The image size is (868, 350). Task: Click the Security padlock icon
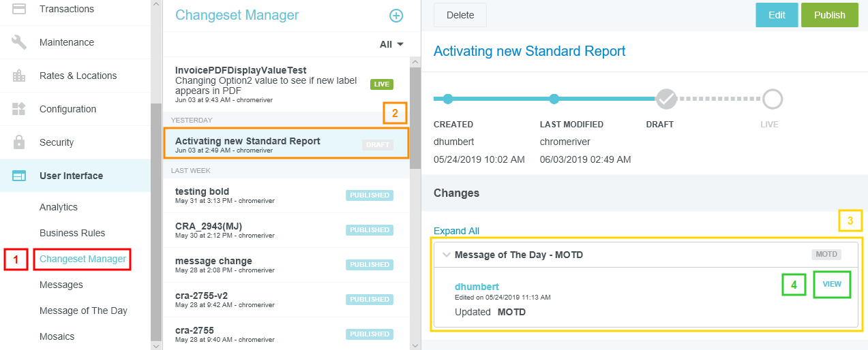coord(19,142)
